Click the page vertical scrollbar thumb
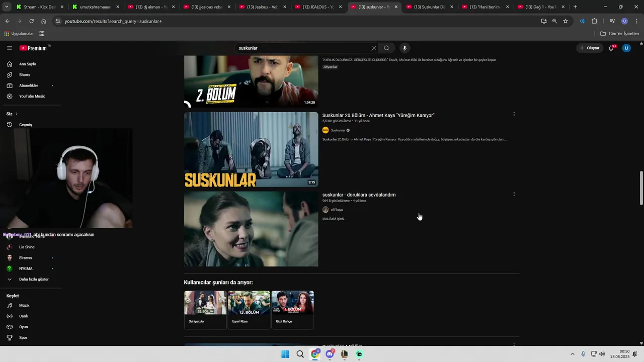Viewport: 644px width, 362px height. (641, 188)
